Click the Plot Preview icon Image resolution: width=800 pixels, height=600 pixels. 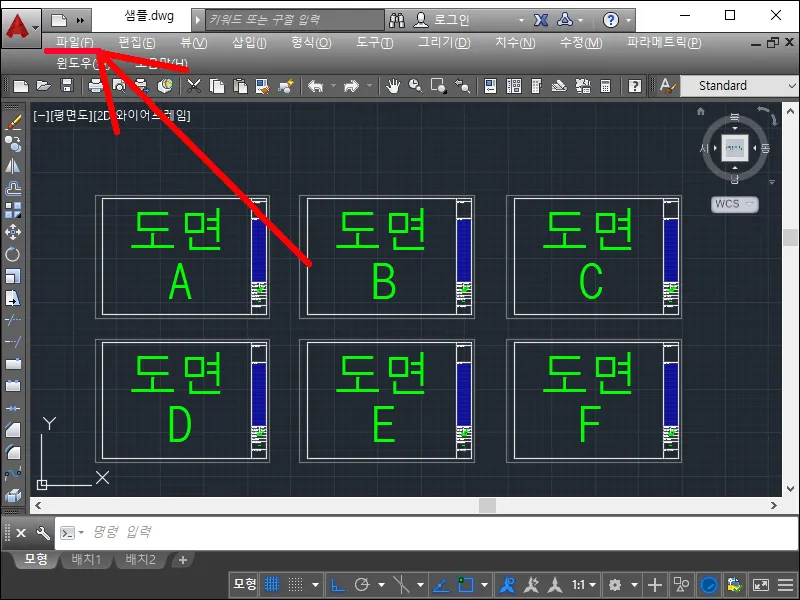pos(119,86)
